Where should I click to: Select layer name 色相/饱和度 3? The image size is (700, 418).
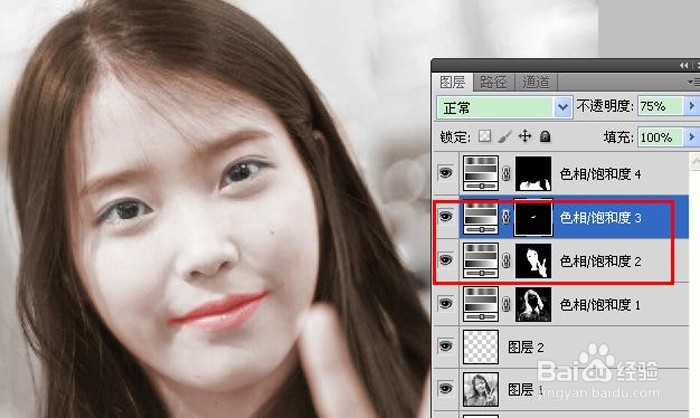pyautogui.click(x=600, y=217)
